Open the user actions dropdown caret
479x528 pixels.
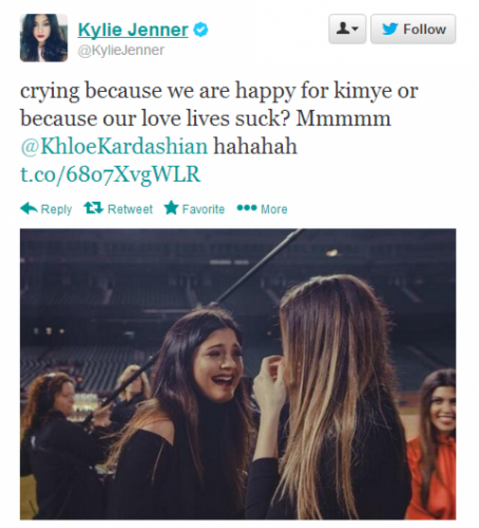pos(354,29)
